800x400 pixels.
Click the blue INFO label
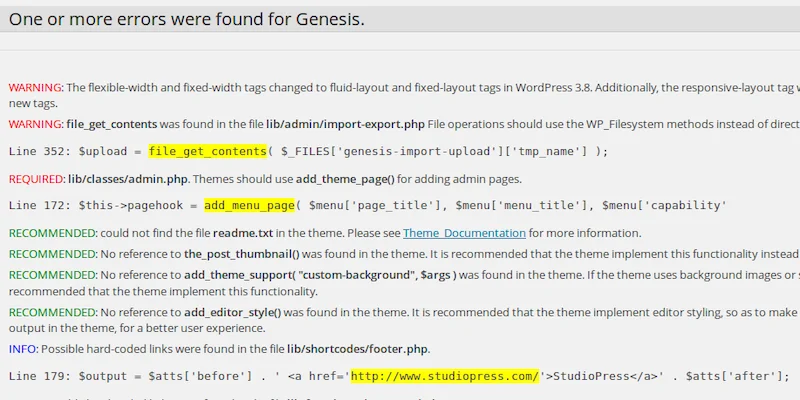(23, 349)
